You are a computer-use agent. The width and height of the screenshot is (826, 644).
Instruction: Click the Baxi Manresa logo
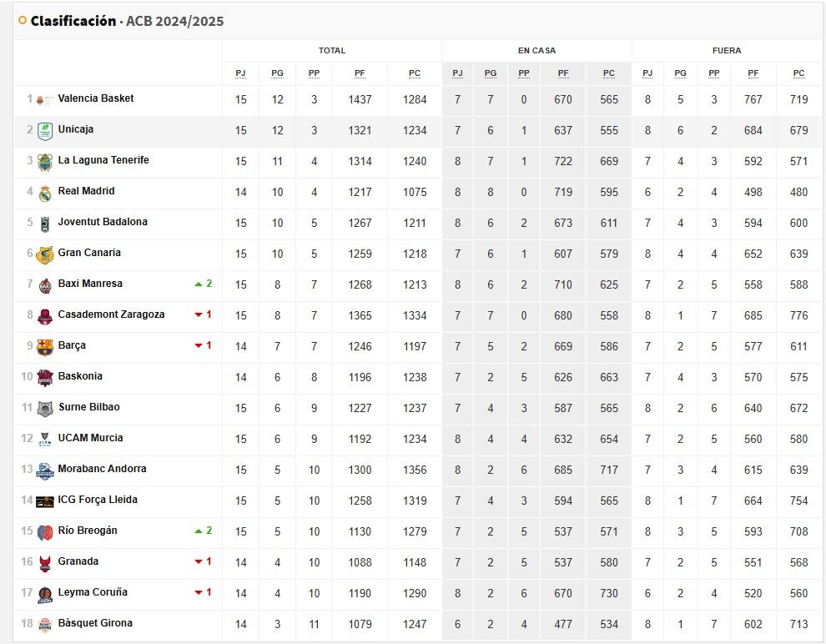point(45,286)
